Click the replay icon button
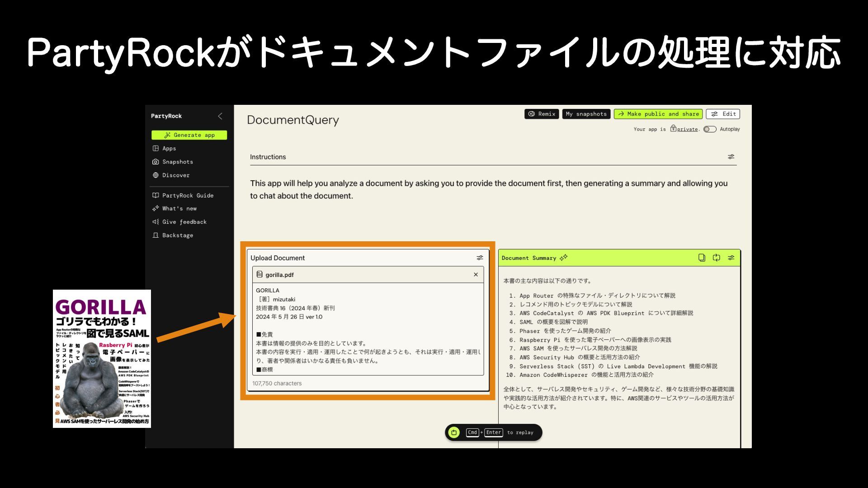 [454, 432]
